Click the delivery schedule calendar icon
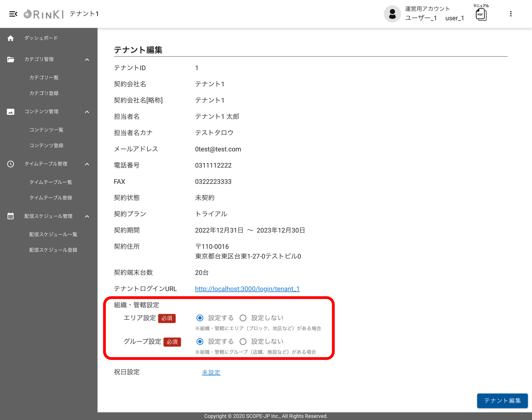The image size is (532, 420). (11, 216)
